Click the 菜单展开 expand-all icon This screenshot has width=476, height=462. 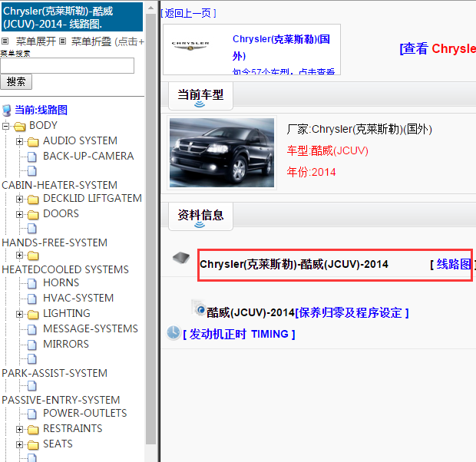coord(5,41)
